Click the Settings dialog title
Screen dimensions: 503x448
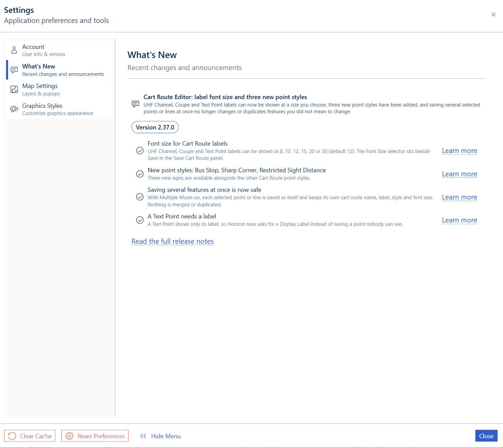[19, 10]
